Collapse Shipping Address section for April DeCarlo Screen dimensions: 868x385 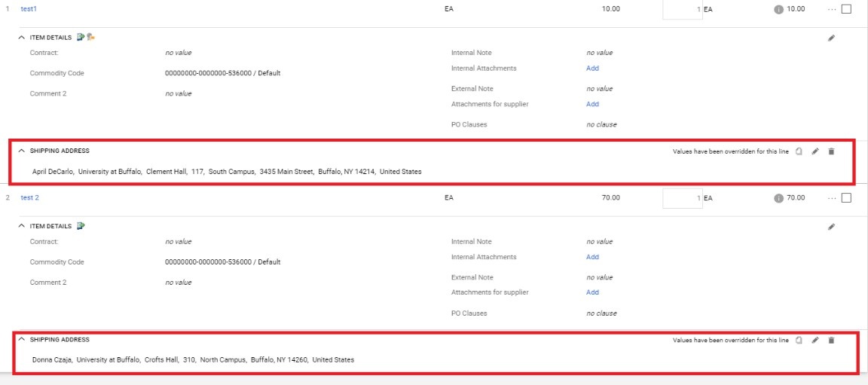point(22,151)
